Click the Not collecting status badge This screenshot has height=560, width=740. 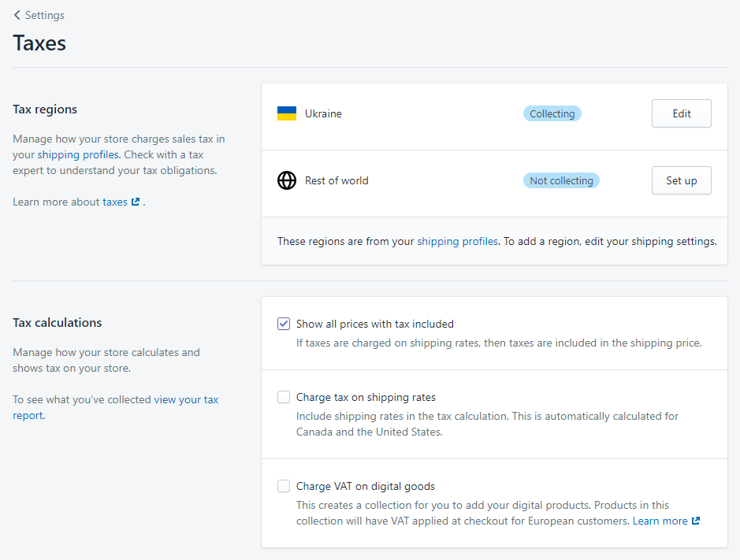coord(561,180)
